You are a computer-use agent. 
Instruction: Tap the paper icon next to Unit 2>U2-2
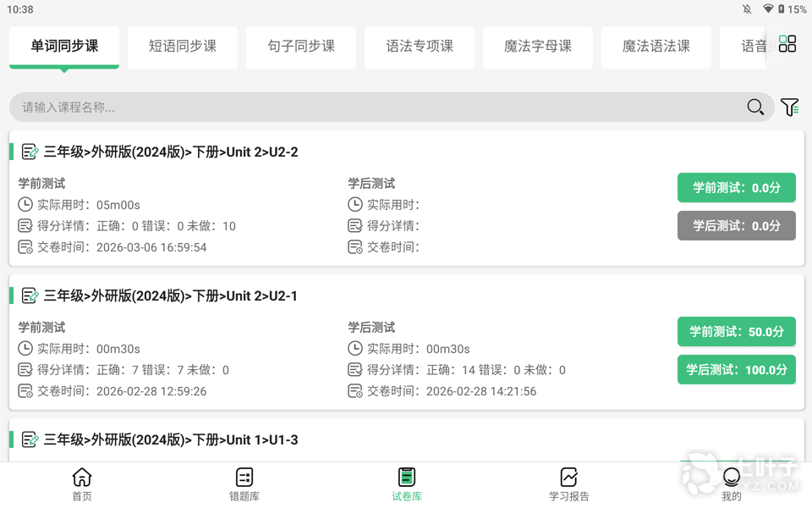pos(30,152)
